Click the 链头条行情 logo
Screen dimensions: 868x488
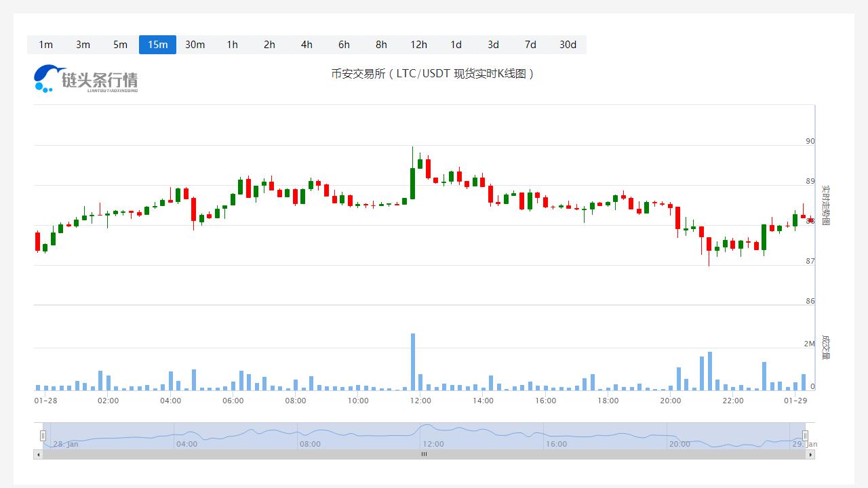click(x=86, y=79)
